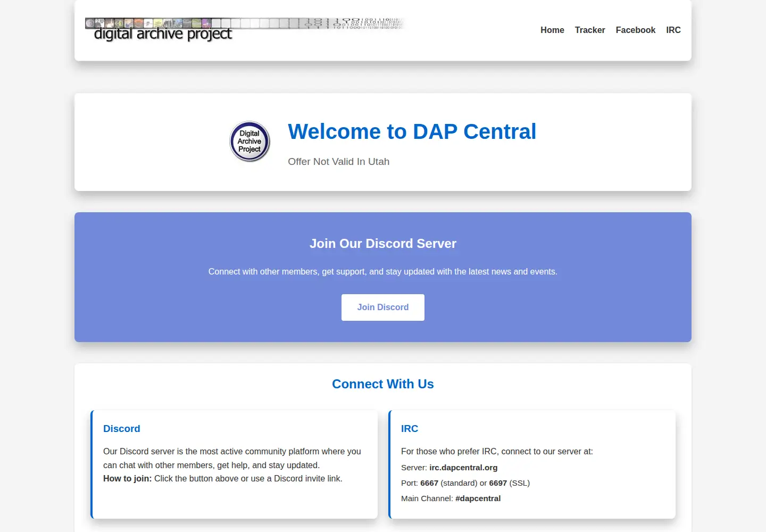Click the round Digital Archive Project badge
Image resolution: width=766 pixels, height=532 pixels.
(x=250, y=142)
